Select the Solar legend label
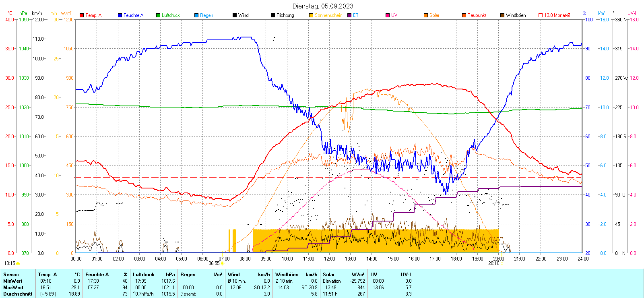The image size is (644, 298). tap(434, 15)
